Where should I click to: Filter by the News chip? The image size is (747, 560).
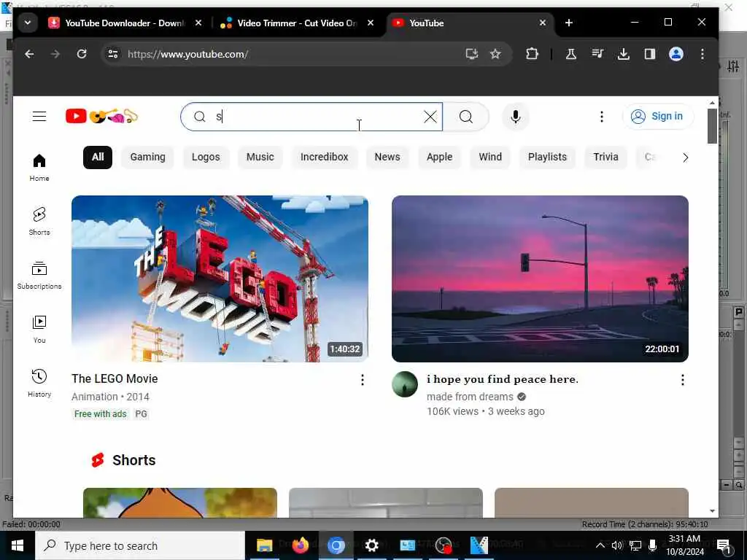(387, 157)
